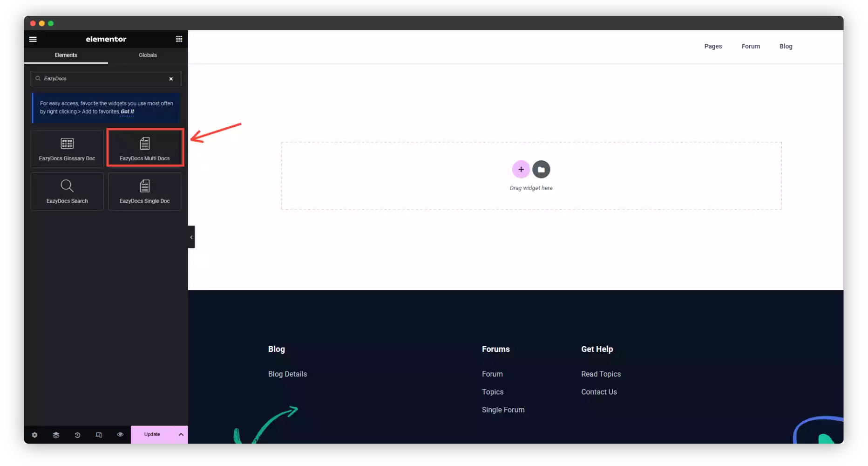
Task: Click the Update button
Action: (x=152, y=434)
